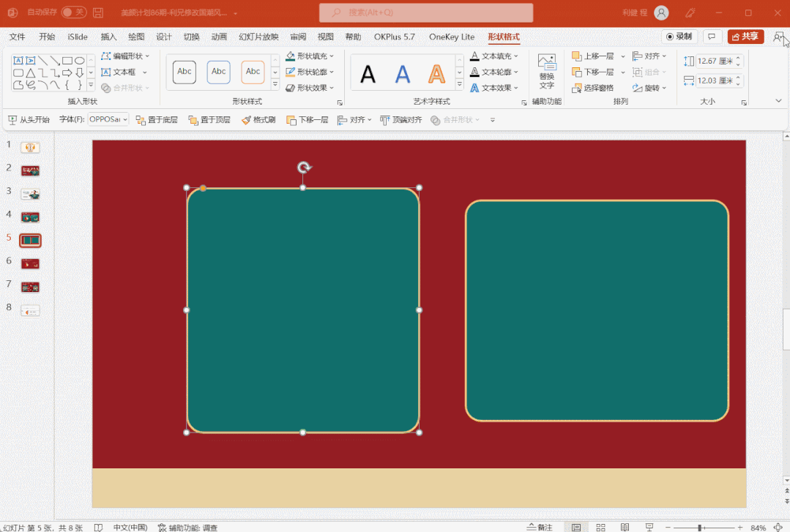Apply the blue A WordArt style
This screenshot has height=532, width=790.
[x=403, y=74]
